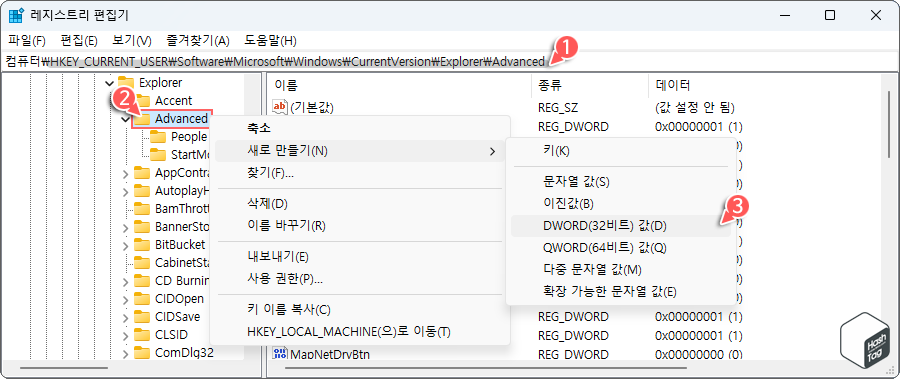Choose HKEY_LOCAL_MACHINE(으)로 이동(T)

(360, 332)
